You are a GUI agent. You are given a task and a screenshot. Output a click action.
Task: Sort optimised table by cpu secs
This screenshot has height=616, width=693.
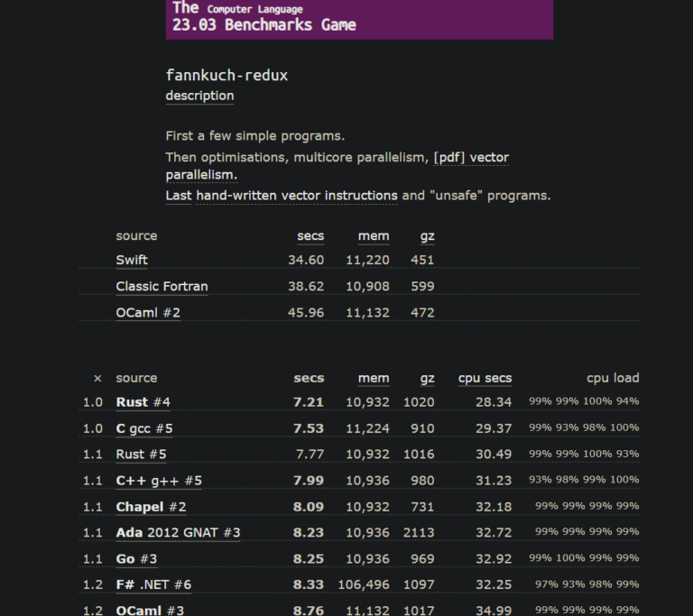point(485,378)
